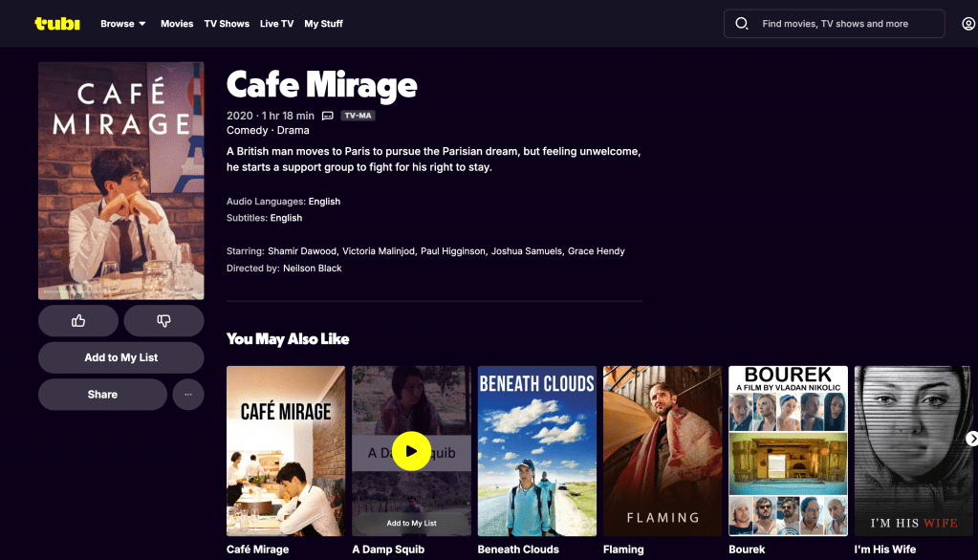This screenshot has width=978, height=560.
Task: Click the subtitles caption icon
Action: [327, 116]
